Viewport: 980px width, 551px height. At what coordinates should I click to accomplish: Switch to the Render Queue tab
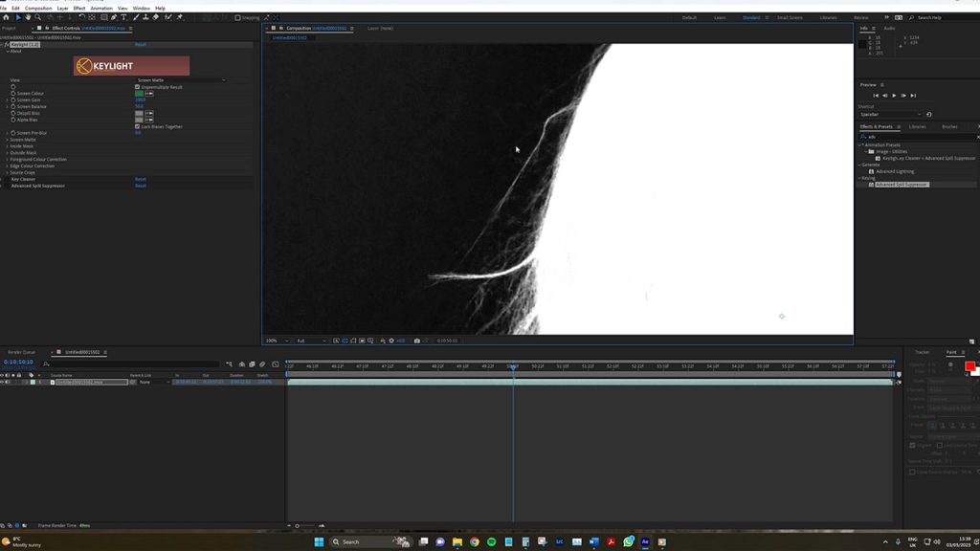pos(22,352)
